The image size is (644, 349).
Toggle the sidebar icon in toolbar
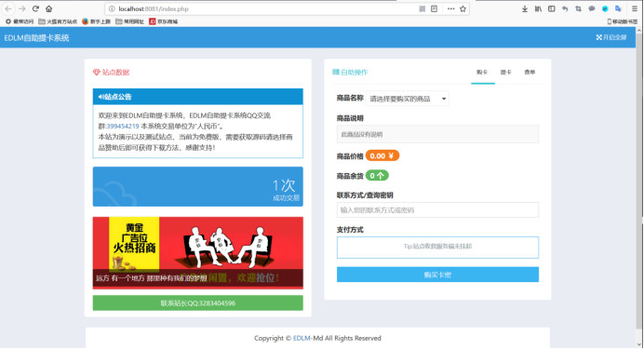tap(552, 8)
